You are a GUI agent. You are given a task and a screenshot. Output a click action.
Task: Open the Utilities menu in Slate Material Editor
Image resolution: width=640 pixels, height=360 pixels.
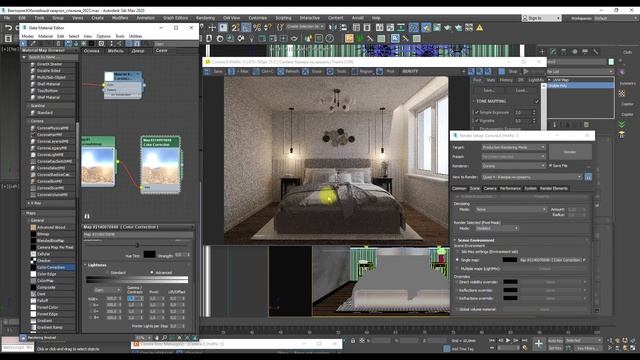pos(136,36)
